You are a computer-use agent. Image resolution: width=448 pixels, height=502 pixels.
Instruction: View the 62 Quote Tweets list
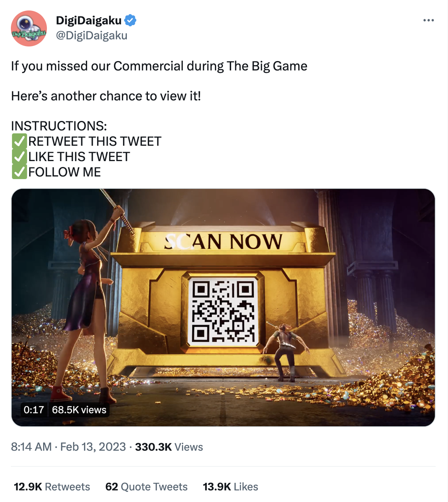[x=147, y=487]
